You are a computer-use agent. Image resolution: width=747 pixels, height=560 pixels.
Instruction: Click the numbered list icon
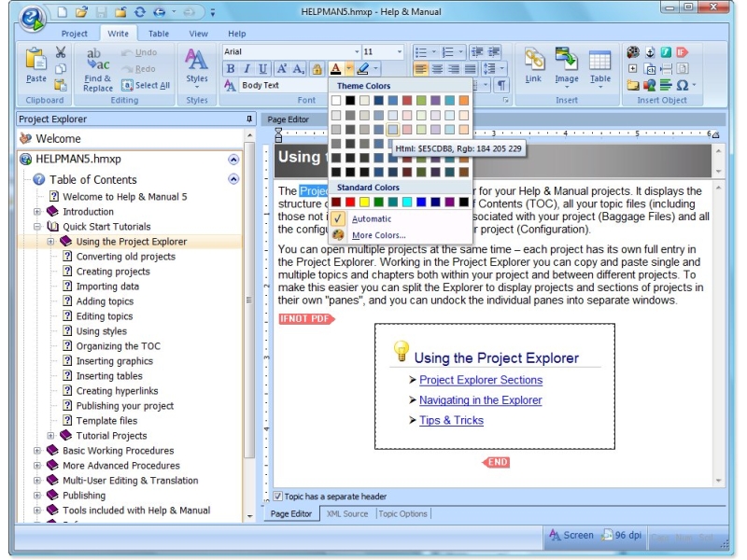(448, 52)
